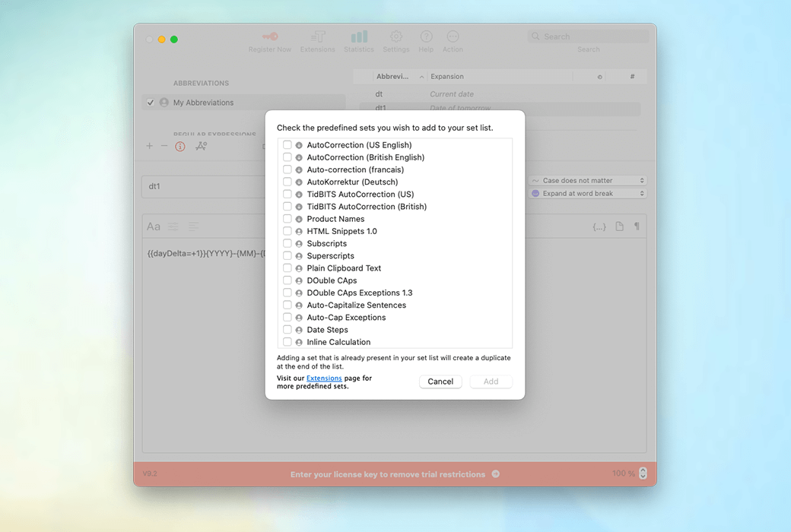
Task: Click the Register Now key icon
Action: 269,36
